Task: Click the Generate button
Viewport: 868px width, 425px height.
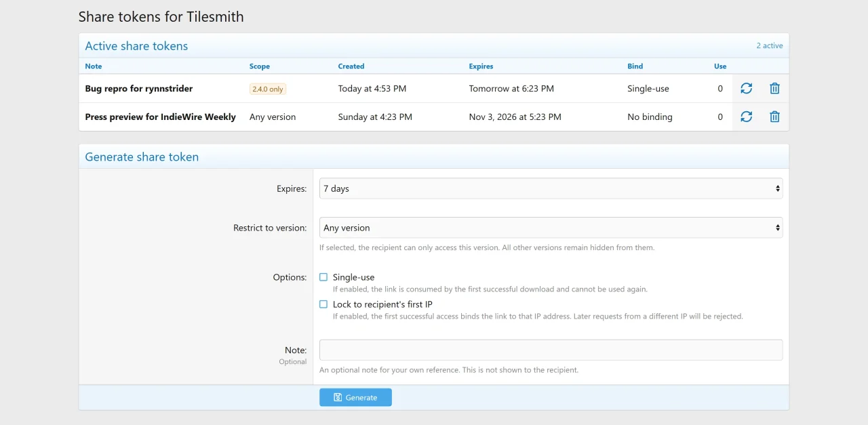Action: [x=355, y=397]
